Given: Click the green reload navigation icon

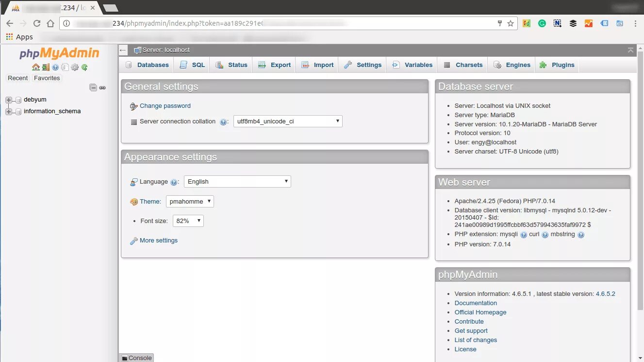Looking at the screenshot, I should pyautogui.click(x=84, y=68).
